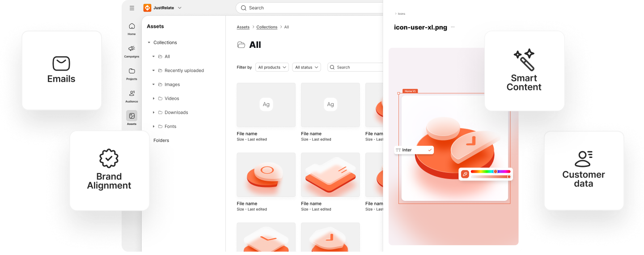Screen dimensions: 644x255
Task: Open the JustRelate workspace dropdown
Action: [180, 8]
